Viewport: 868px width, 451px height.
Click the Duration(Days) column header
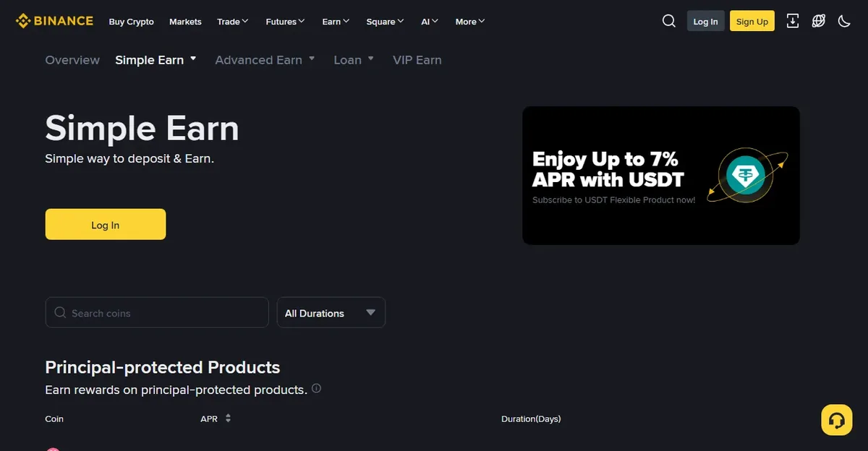click(x=531, y=418)
